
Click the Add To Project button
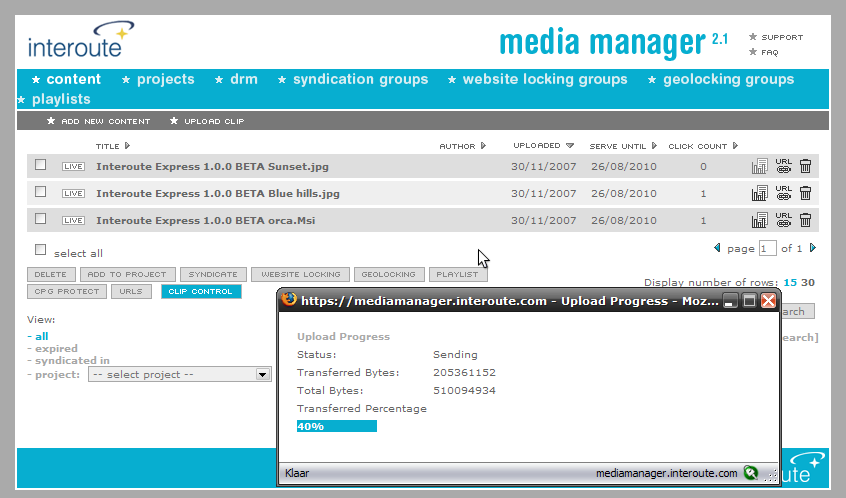(127, 275)
